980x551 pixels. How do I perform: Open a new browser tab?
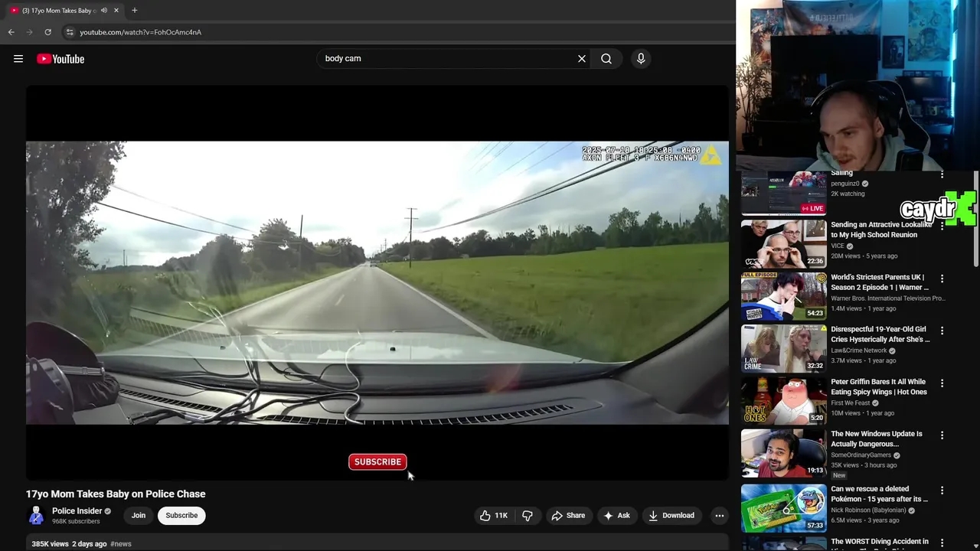click(135, 10)
